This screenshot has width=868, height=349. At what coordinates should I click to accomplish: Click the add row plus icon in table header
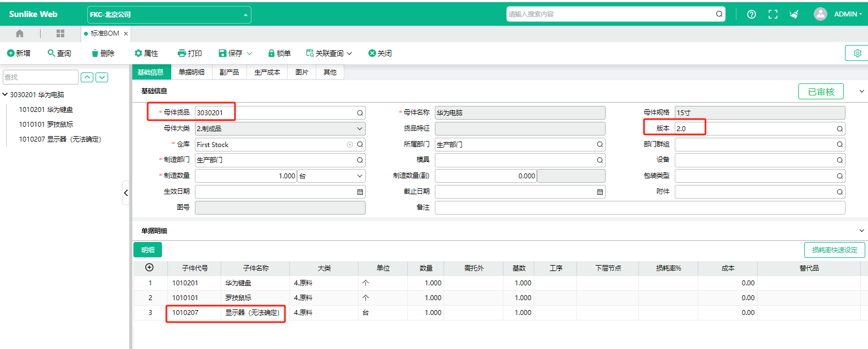(x=149, y=267)
